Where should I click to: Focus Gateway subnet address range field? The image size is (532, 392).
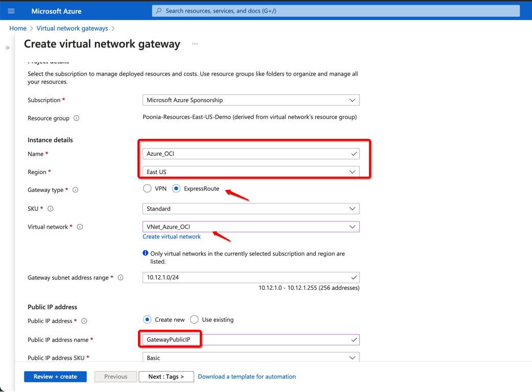251,278
